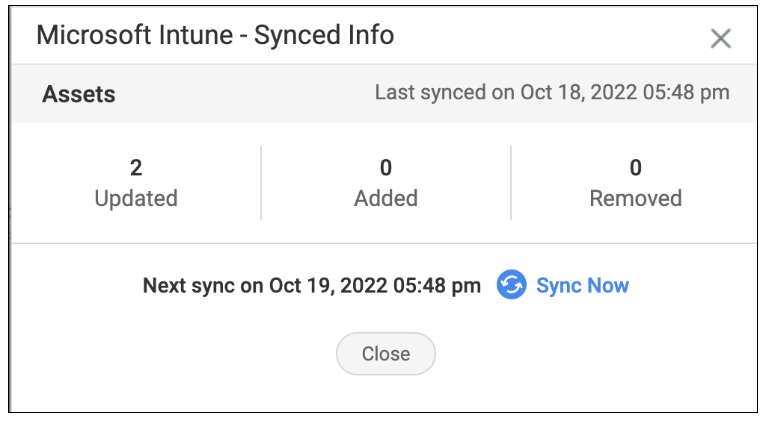Screen dimensions: 766x421
Task: Click the 05:48 pm time in Next sync
Action: [437, 286]
